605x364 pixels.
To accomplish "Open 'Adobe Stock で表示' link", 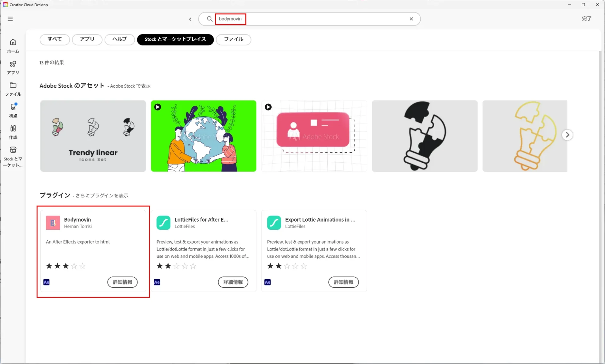I will 130,86.
